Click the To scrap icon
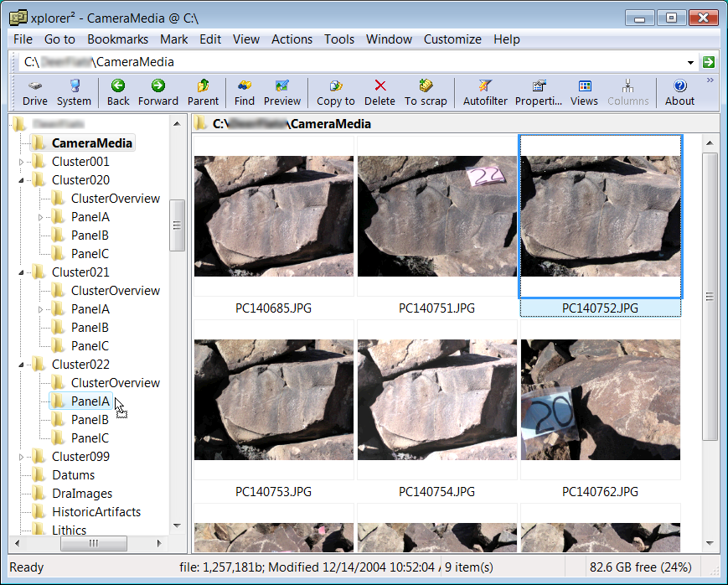 426,92
